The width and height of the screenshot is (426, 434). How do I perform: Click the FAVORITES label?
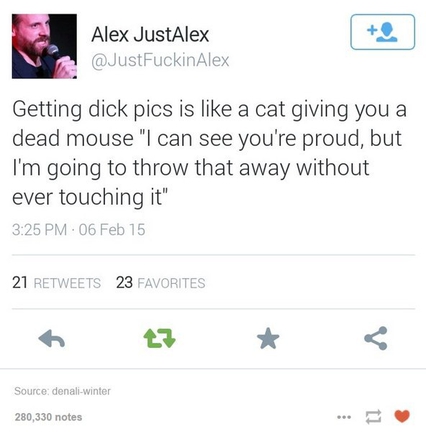coord(171,283)
